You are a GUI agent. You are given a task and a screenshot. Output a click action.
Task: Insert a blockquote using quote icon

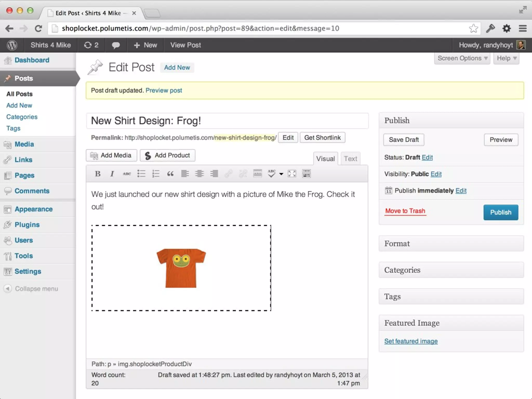click(x=170, y=174)
